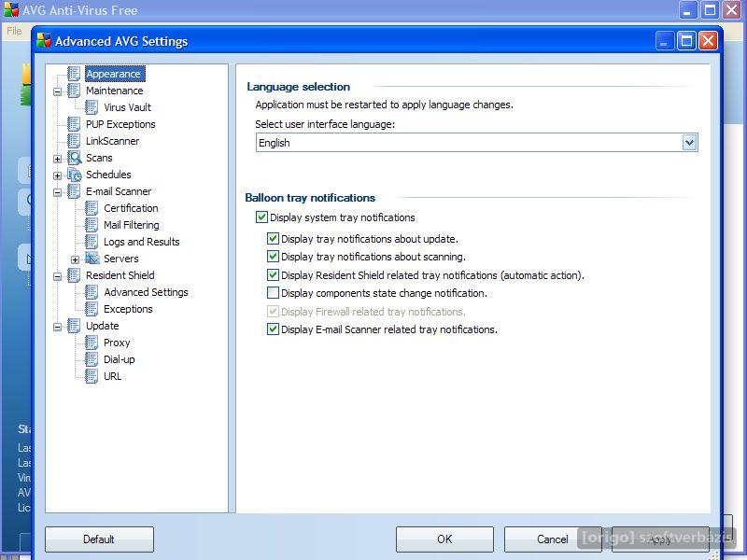747x560 pixels.
Task: Select the Maintenance tree label
Action: coord(114,91)
